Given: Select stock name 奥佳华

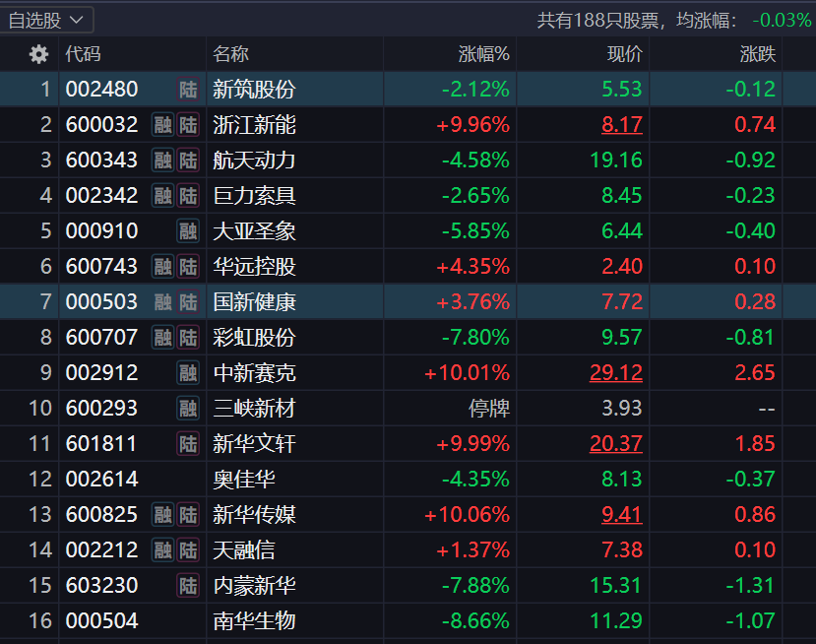Looking at the screenshot, I should pyautogui.click(x=243, y=480).
